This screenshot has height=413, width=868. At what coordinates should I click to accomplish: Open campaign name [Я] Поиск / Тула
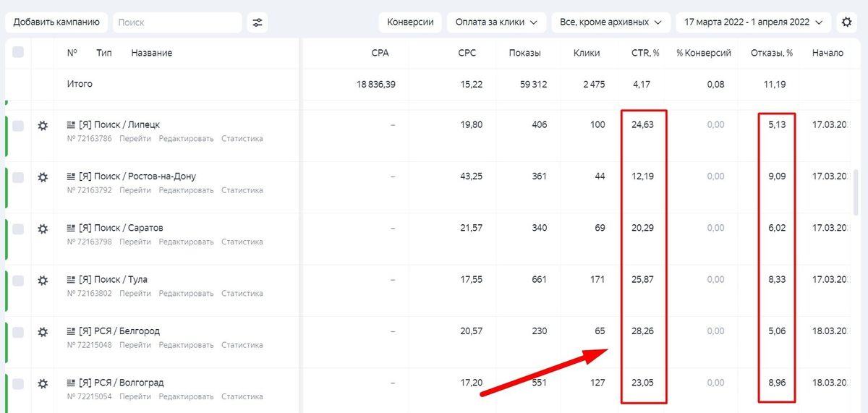coord(113,279)
